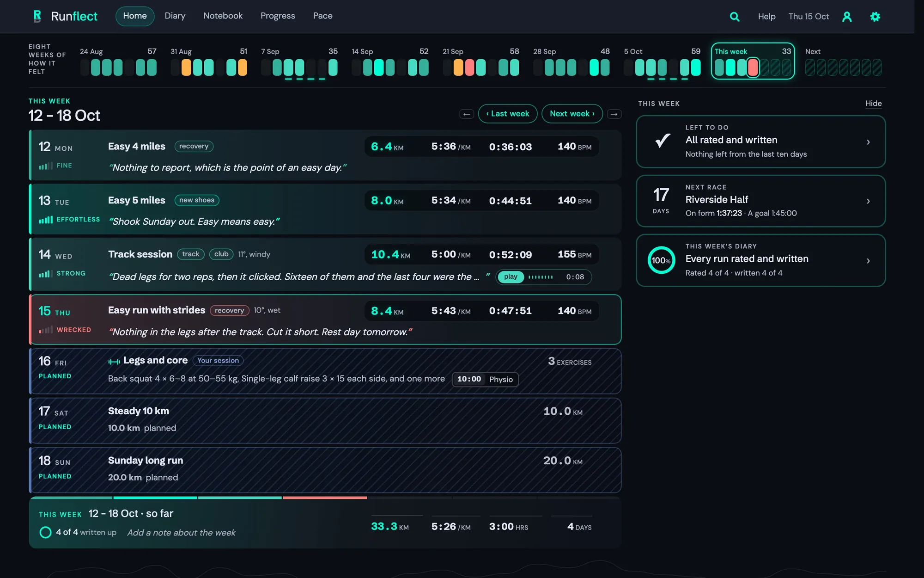Play the Track session voice note
The height and width of the screenshot is (578, 924).
click(511, 277)
